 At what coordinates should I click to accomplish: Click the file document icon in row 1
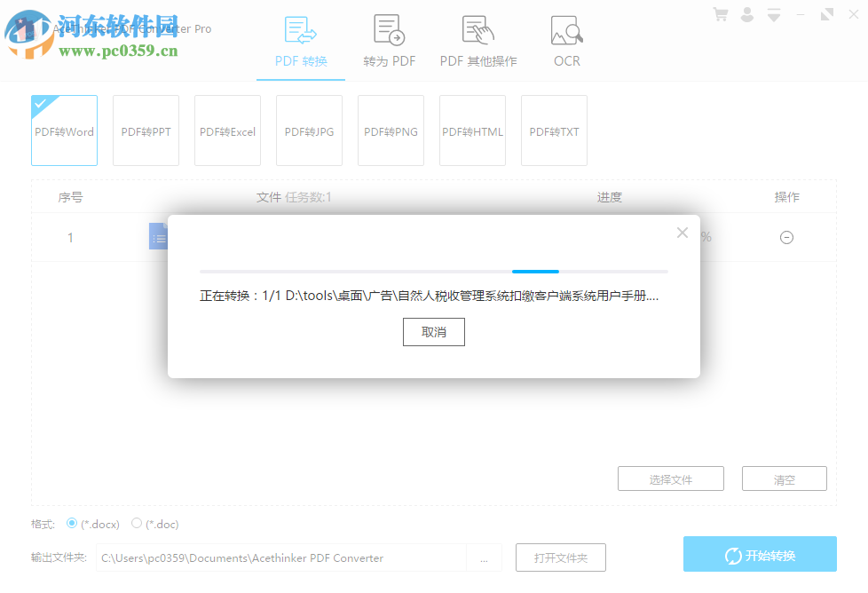161,237
